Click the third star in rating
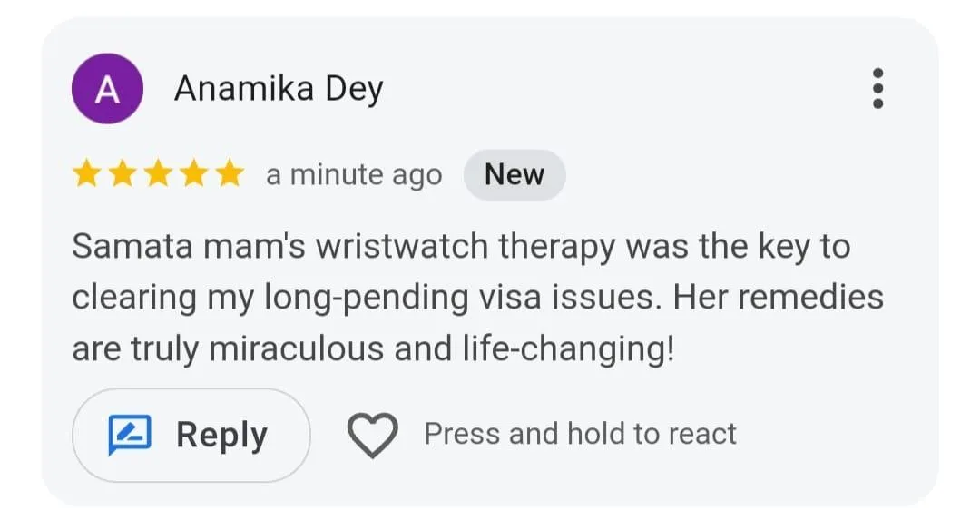This screenshot has width=980, height=520. 158,173
